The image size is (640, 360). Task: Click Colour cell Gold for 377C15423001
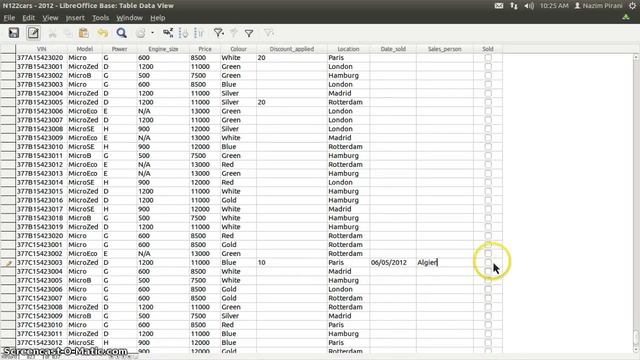(238, 244)
